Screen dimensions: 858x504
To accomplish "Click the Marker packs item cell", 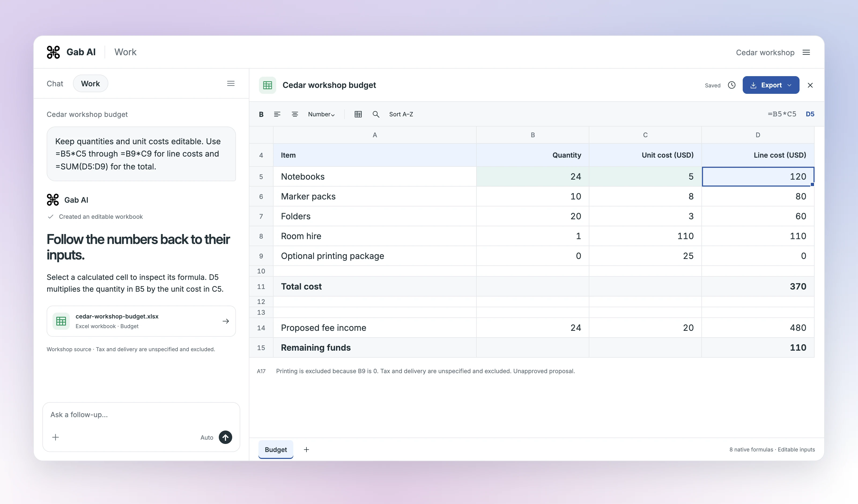I will (x=375, y=196).
